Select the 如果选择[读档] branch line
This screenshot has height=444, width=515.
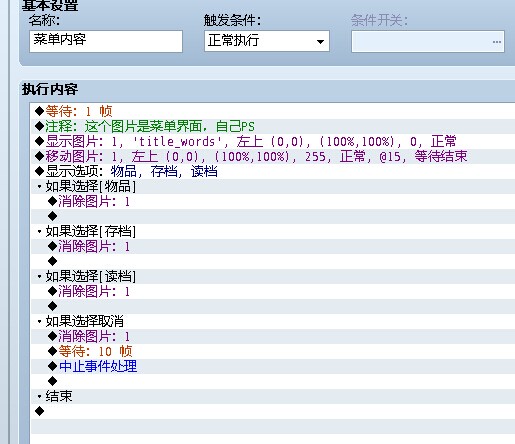click(273, 276)
